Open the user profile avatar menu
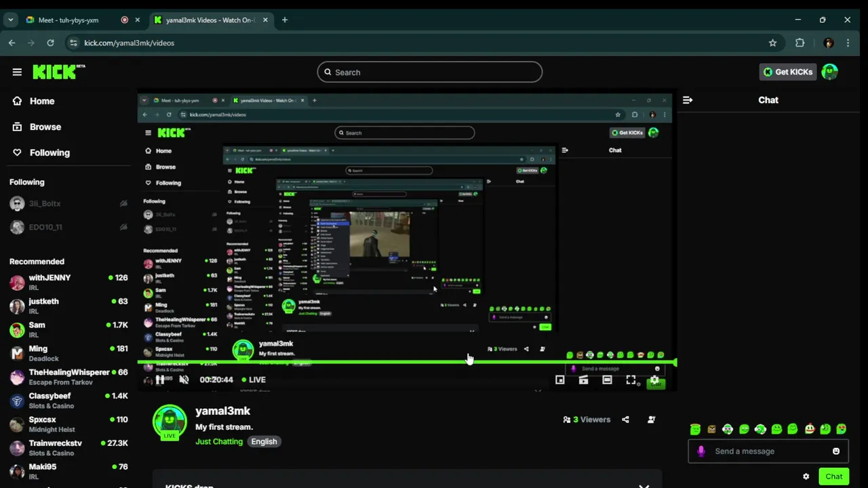Viewport: 868px width, 488px height. coord(829,72)
